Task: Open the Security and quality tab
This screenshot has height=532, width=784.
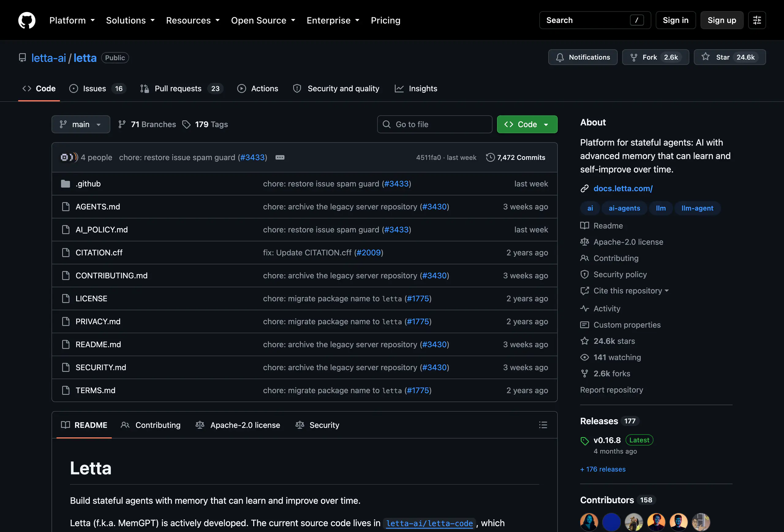Action: pyautogui.click(x=336, y=89)
